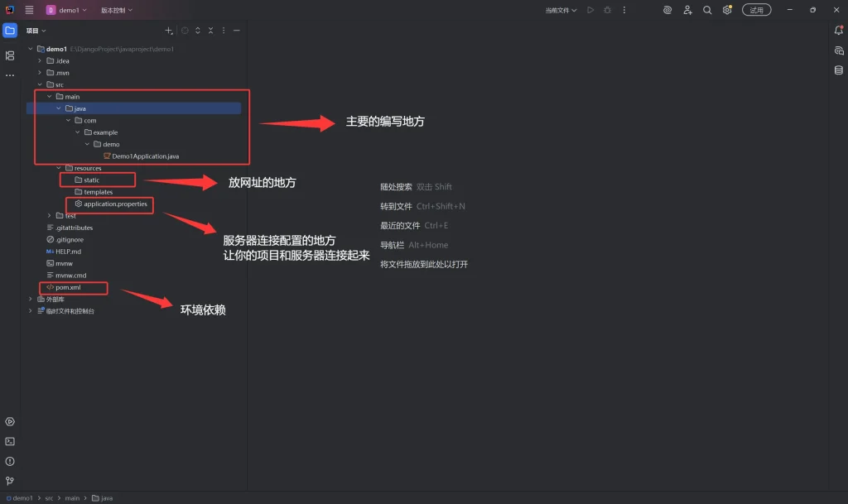Open the 当前文件 run configuration dropdown

point(561,10)
